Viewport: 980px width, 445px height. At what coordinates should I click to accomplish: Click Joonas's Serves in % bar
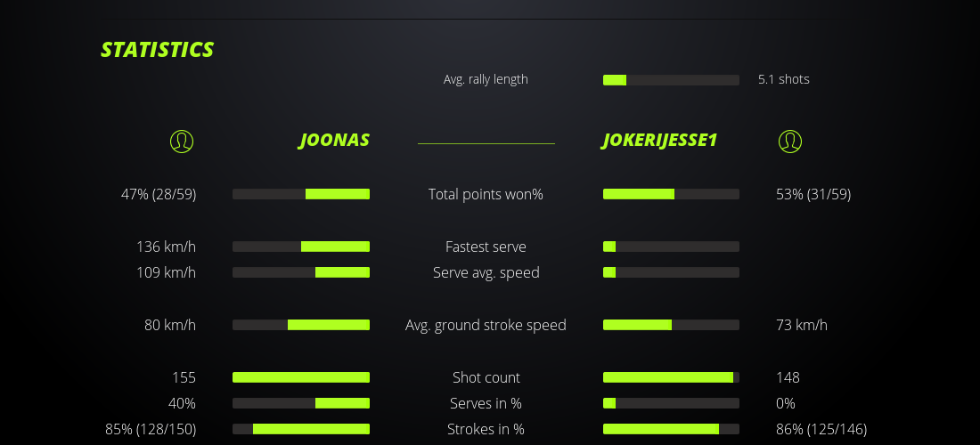301,403
